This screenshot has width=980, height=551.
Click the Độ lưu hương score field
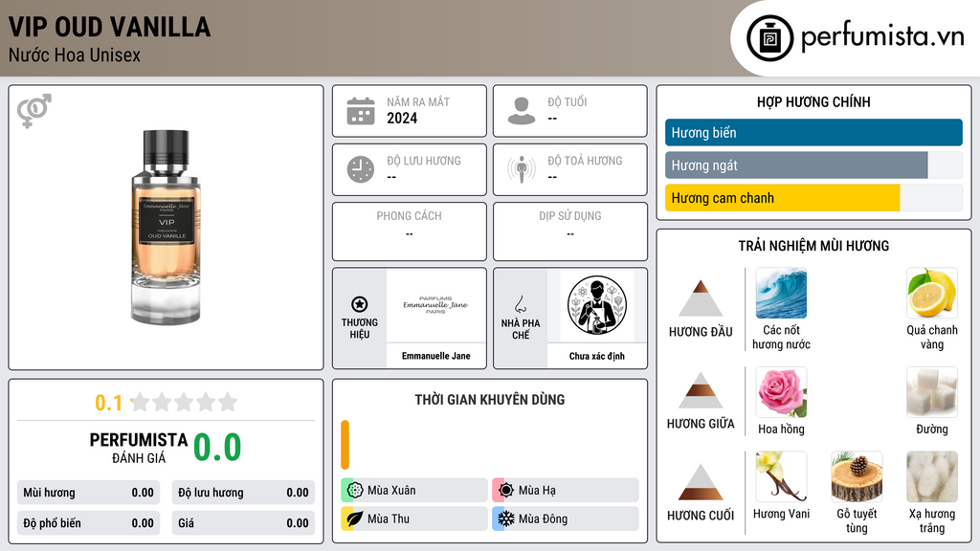click(243, 493)
